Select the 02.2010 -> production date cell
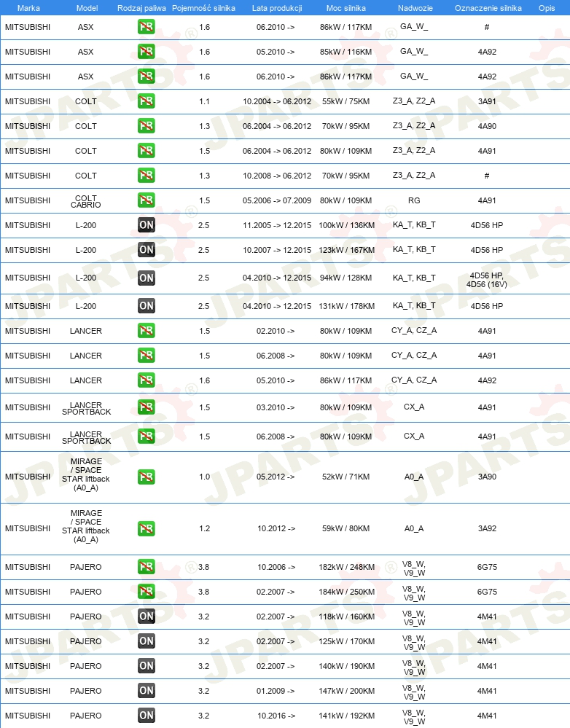Image resolution: width=570 pixels, height=728 pixels. (276, 331)
